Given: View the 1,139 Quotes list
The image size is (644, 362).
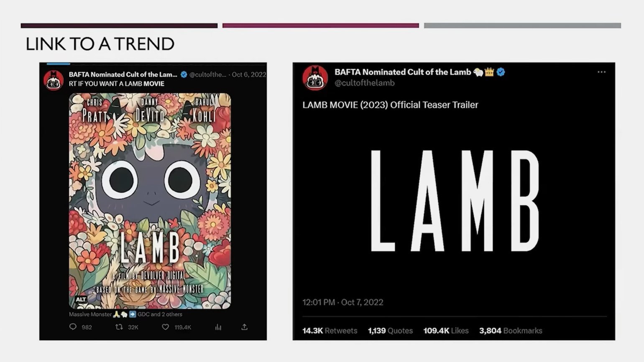Looking at the screenshot, I should 390,331.
